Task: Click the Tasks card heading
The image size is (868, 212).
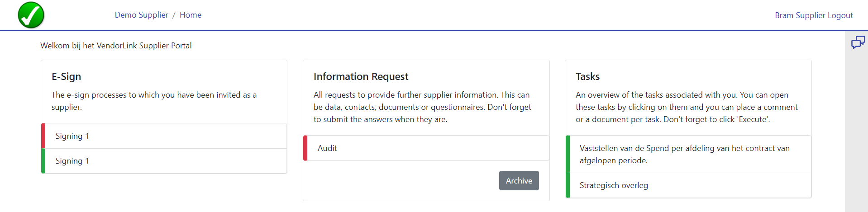Action: pos(587,76)
